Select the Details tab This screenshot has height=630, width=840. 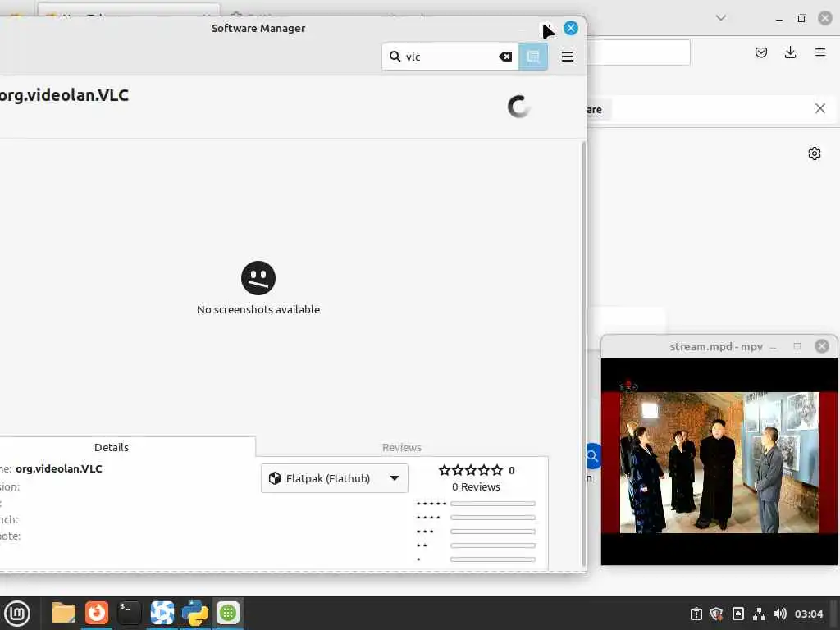coord(112,447)
